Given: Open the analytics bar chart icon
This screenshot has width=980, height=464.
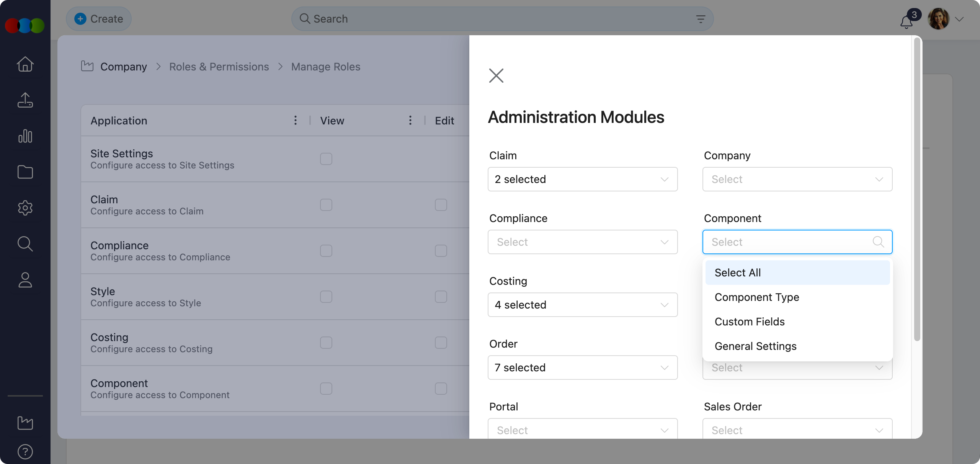Looking at the screenshot, I should coord(24,136).
